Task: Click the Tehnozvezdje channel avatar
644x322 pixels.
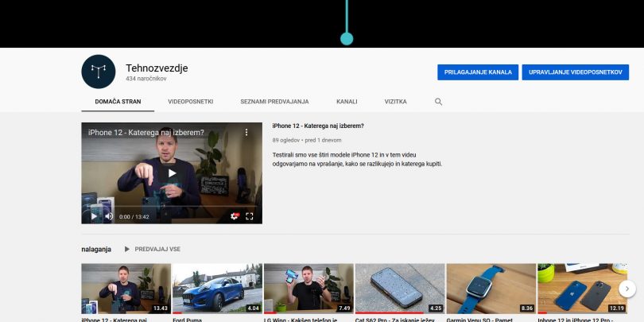Action: click(x=99, y=72)
